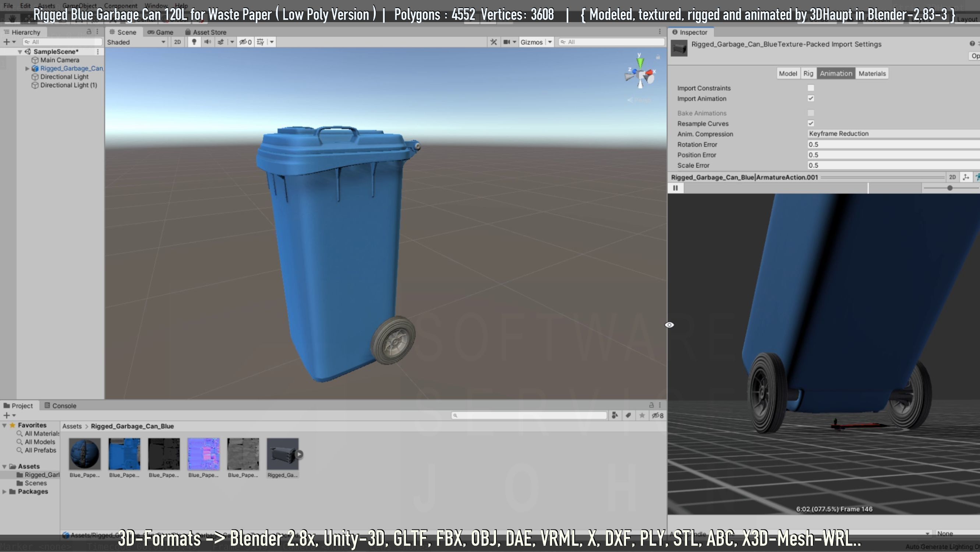Select Directional Light (1) in Hierarchy
The height and width of the screenshot is (552, 980).
click(x=68, y=85)
